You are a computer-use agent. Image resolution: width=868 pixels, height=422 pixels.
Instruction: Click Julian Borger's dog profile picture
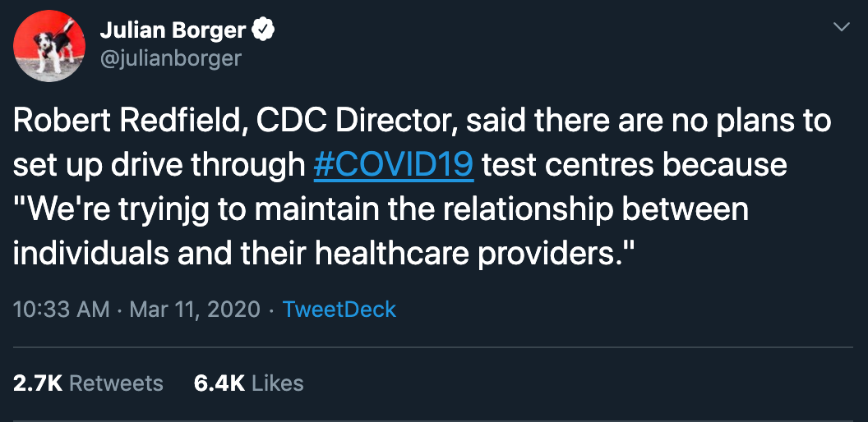click(x=50, y=45)
